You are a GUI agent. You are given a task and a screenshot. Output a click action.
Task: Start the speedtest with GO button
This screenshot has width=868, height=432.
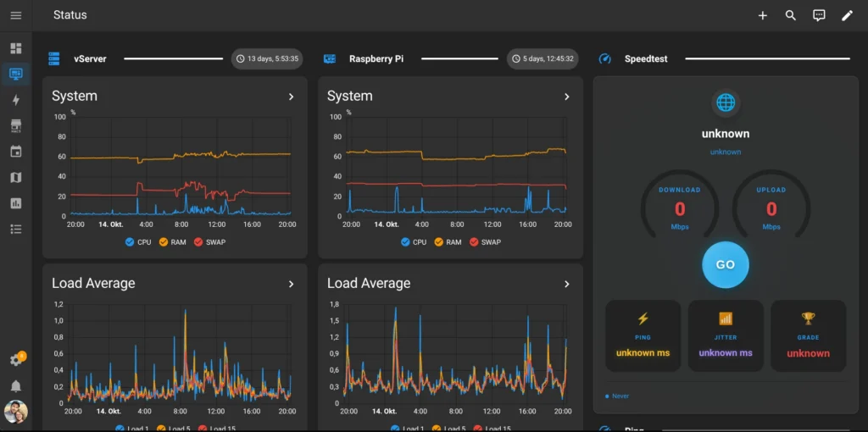726,264
